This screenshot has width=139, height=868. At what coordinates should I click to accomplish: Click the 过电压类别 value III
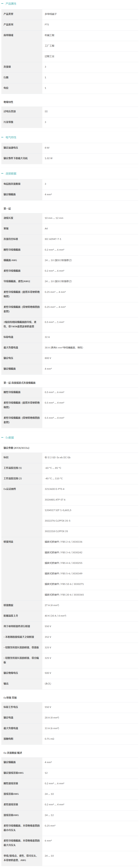click(x=46, y=111)
